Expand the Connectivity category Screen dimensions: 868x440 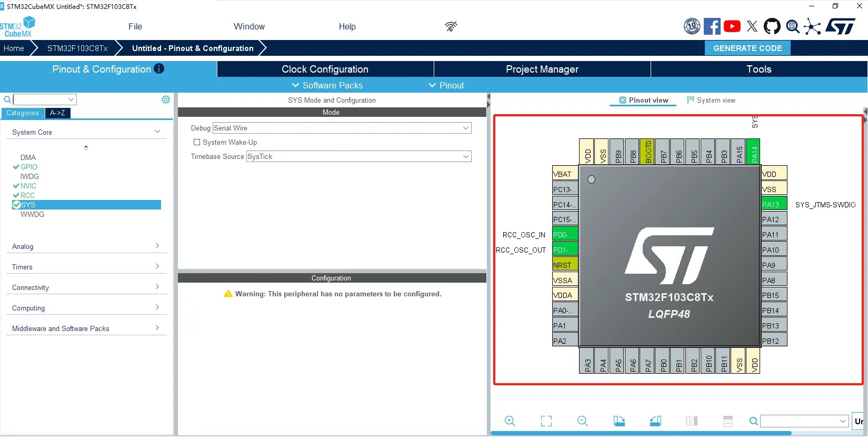(x=86, y=287)
